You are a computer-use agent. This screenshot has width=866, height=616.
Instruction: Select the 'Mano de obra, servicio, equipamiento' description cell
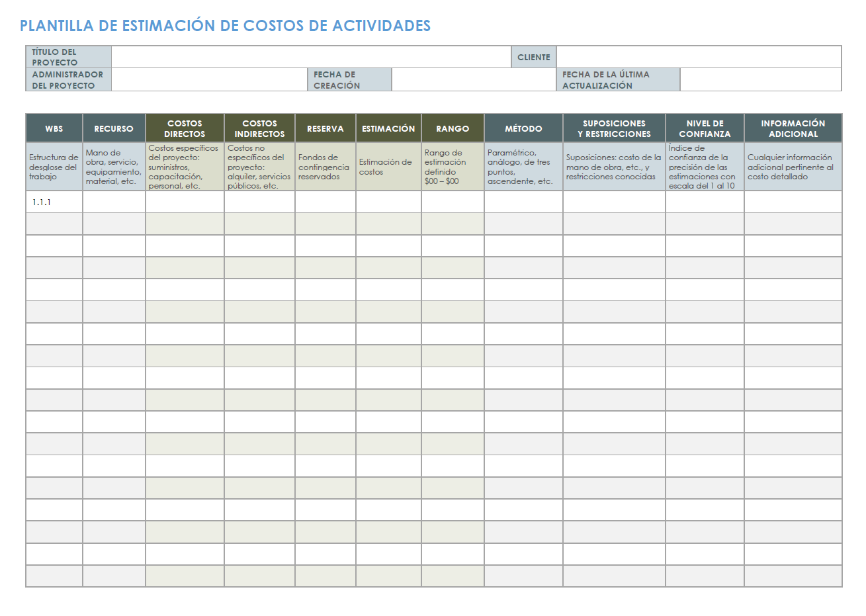(114, 167)
